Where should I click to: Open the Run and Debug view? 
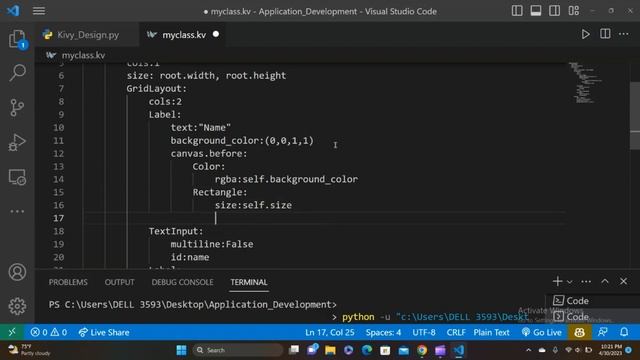(x=18, y=142)
